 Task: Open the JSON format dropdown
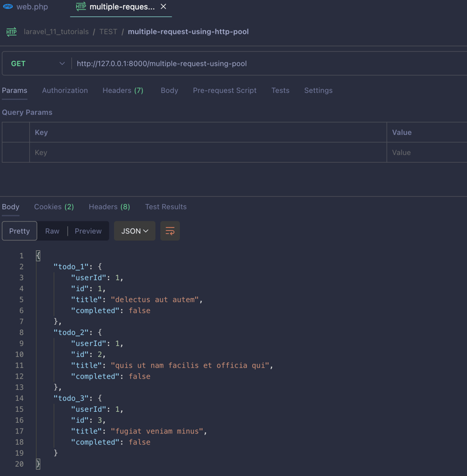pyautogui.click(x=134, y=231)
